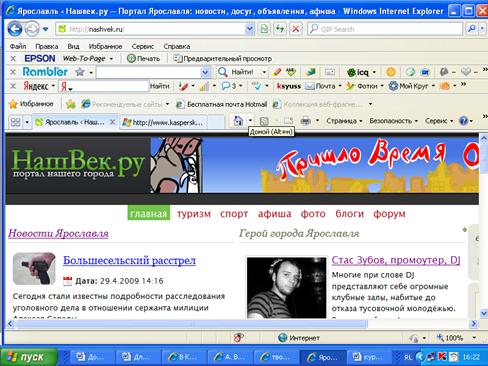Screen dimensions: 488x366
Task: Go to the афиша site section
Action: [x=274, y=214]
